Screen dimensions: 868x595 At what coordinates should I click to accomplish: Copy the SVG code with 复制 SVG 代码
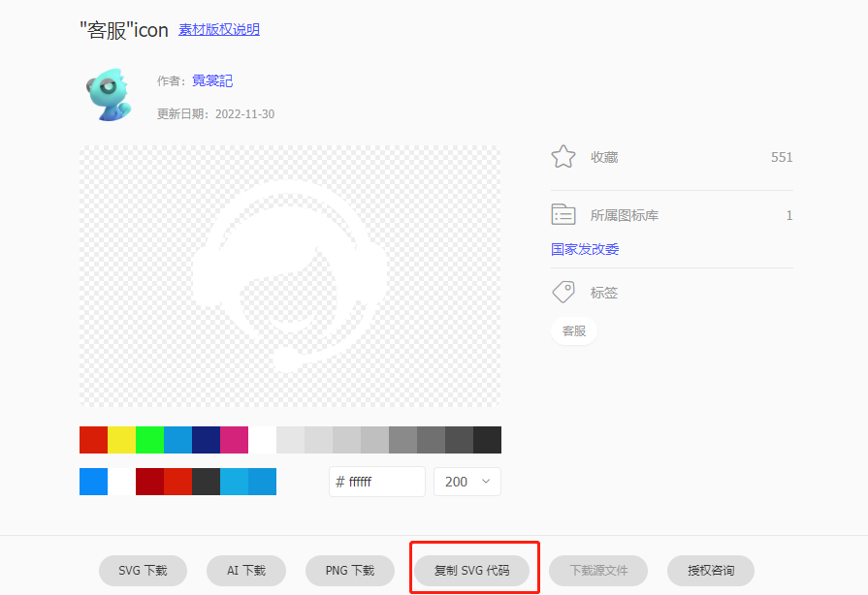471,571
